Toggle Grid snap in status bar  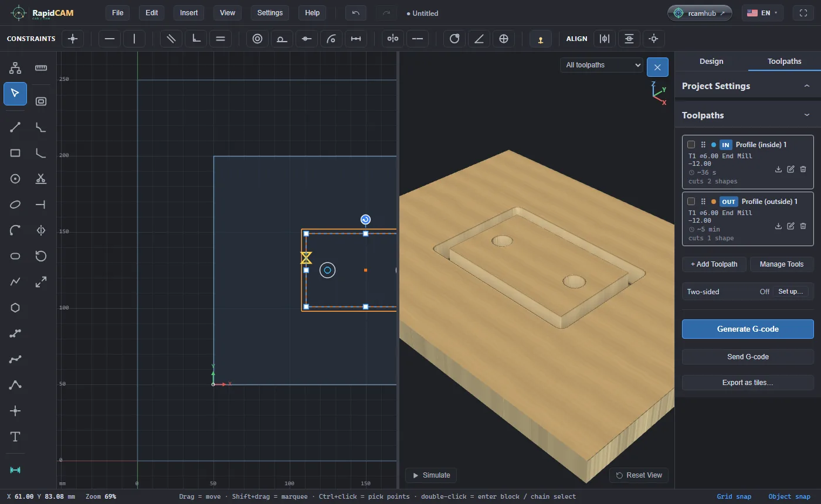point(734,496)
